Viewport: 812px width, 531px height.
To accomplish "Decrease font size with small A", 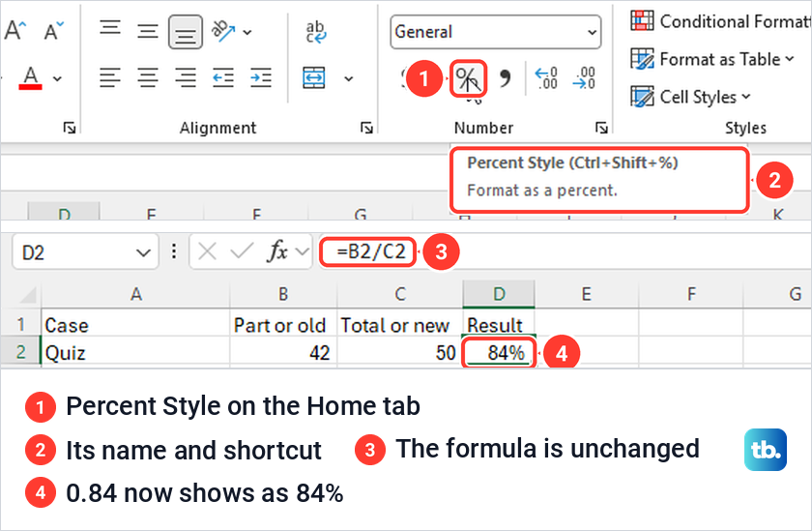I will pos(53,31).
